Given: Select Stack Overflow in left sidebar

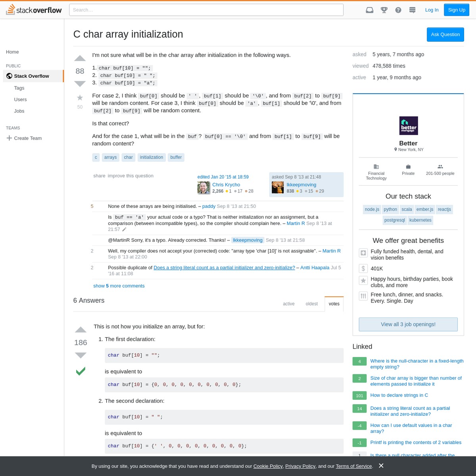Looking at the screenshot, I should point(33,76).
